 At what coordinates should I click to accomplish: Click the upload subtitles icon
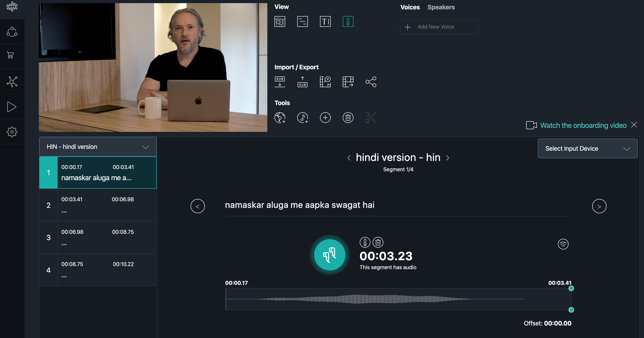pos(303,82)
